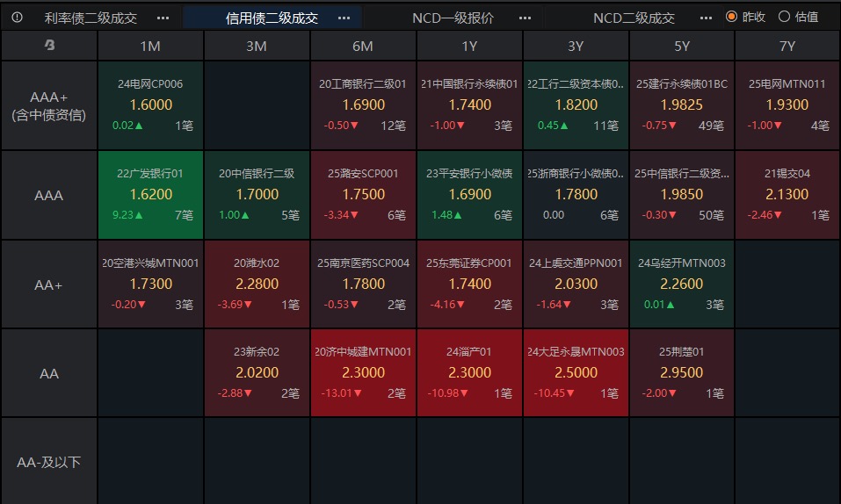
Task: Select the 信用债二级成交 tab
Action: [272, 18]
